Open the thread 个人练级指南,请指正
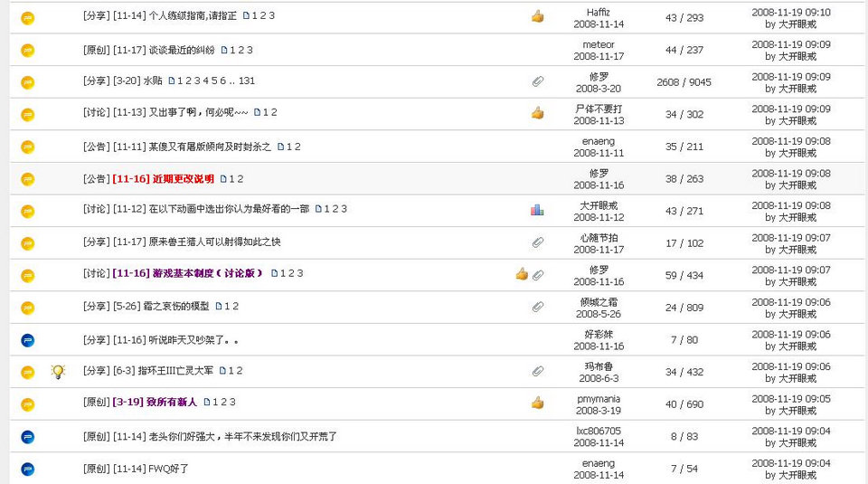This screenshot has height=484, width=868. [x=175, y=15]
